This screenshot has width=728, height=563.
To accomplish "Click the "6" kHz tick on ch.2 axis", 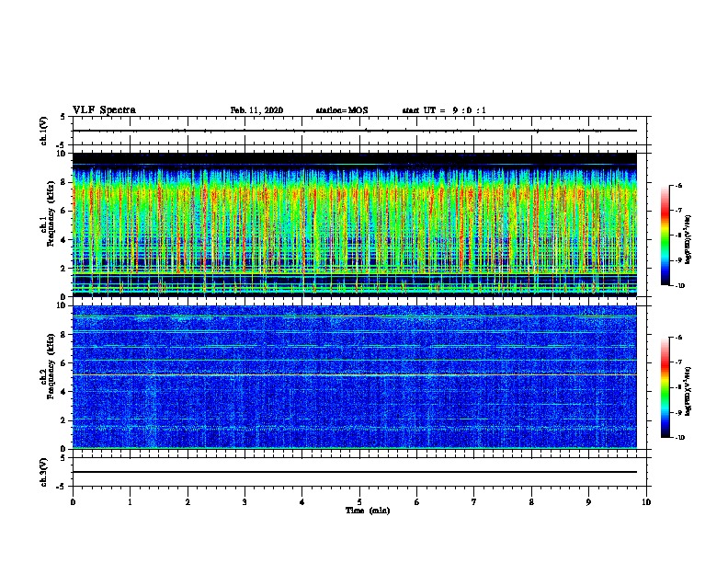I will (x=63, y=363).
